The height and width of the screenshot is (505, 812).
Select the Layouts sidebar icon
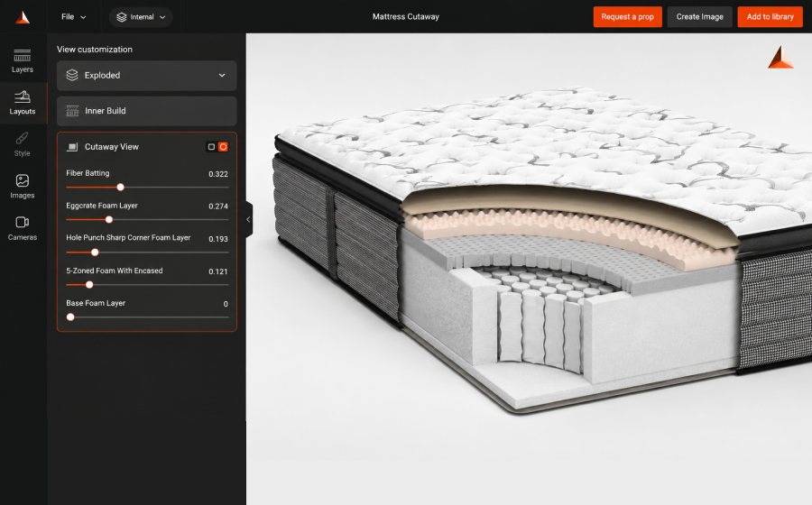[x=23, y=96]
